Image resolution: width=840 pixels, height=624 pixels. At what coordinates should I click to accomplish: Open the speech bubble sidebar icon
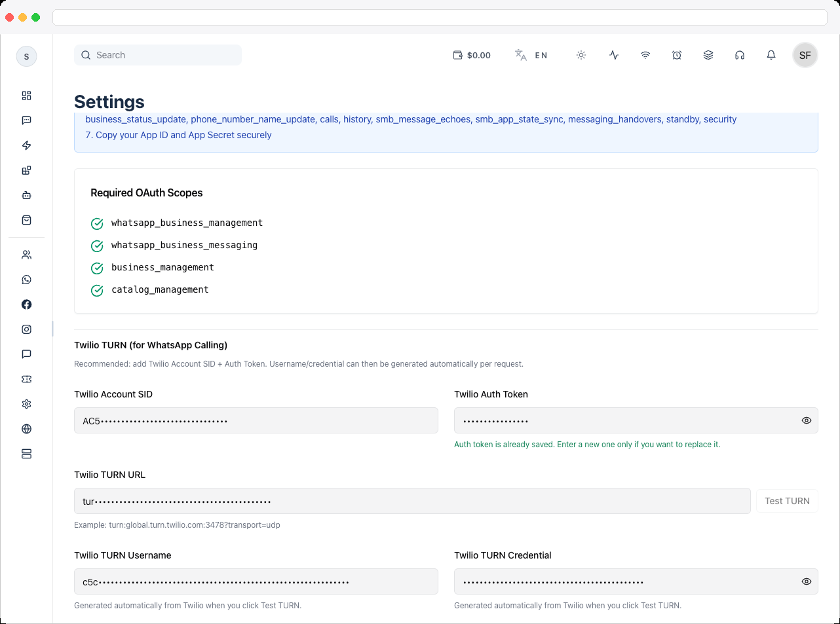pyautogui.click(x=26, y=354)
